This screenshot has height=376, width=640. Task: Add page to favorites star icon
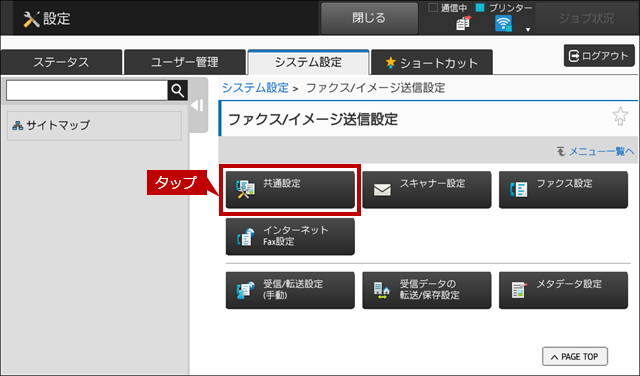coord(620,116)
